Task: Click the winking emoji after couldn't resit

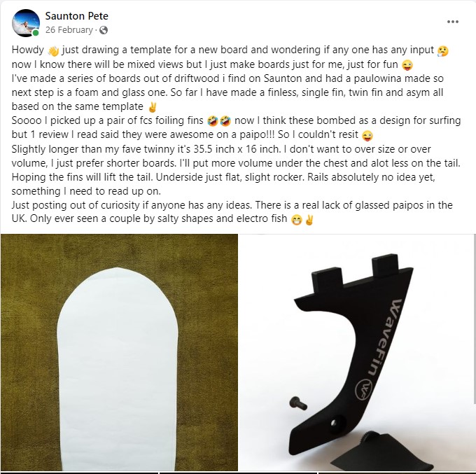Action: tap(367, 135)
